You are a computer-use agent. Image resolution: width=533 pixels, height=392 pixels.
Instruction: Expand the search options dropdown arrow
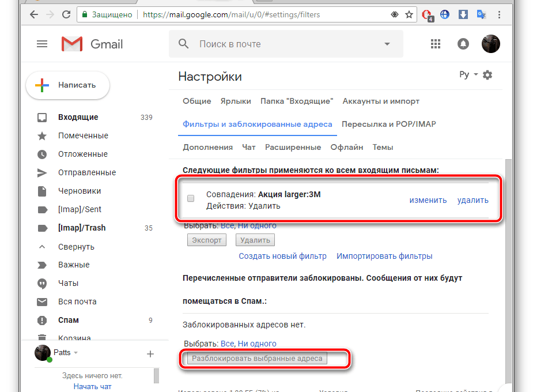point(387,44)
